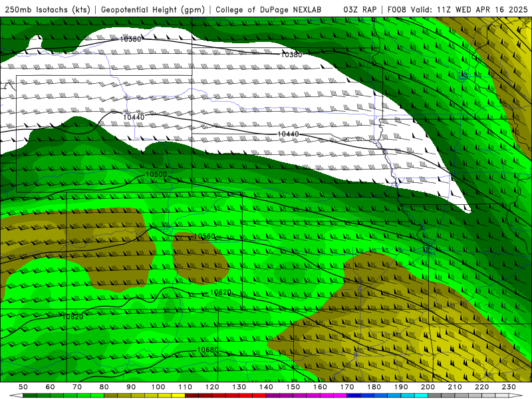Select the 160 label on color scale
Screen dimensions: 532x399
(x=321, y=387)
